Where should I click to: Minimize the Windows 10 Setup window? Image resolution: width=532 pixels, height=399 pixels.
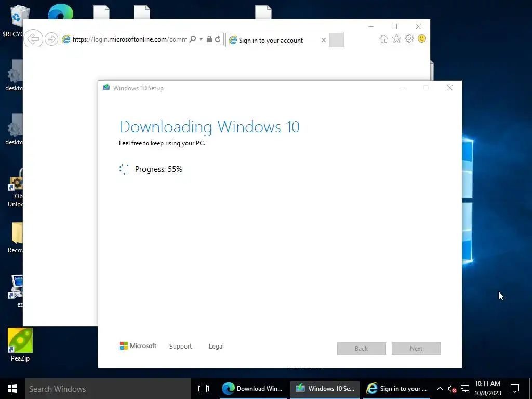tap(403, 88)
